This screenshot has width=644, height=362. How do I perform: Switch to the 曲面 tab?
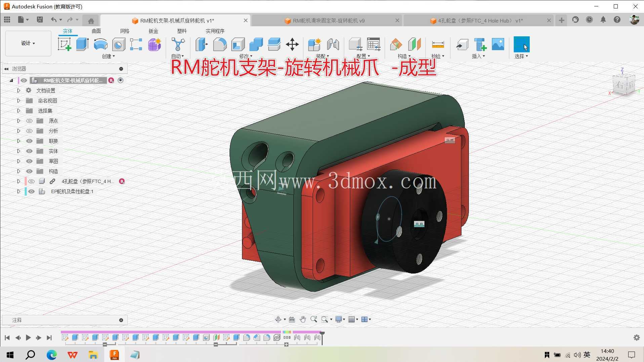pyautogui.click(x=96, y=31)
